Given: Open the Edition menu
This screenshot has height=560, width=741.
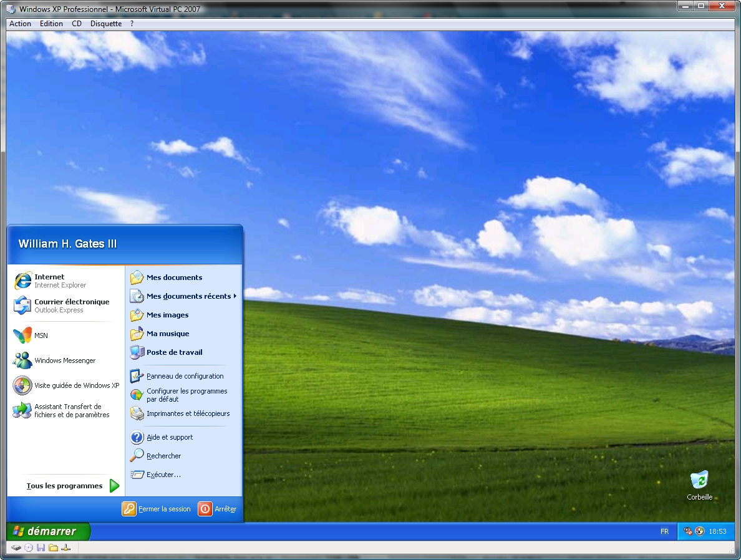Looking at the screenshot, I should pos(51,24).
